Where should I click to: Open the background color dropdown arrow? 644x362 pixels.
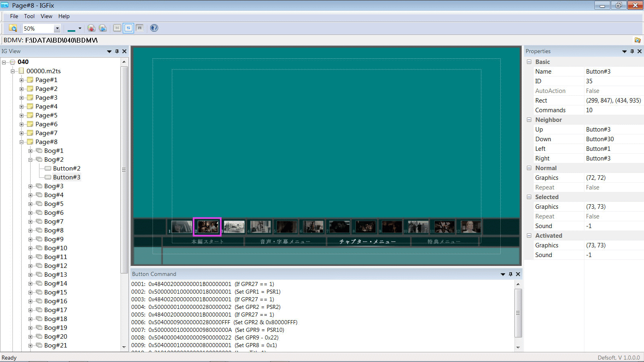coord(80,28)
